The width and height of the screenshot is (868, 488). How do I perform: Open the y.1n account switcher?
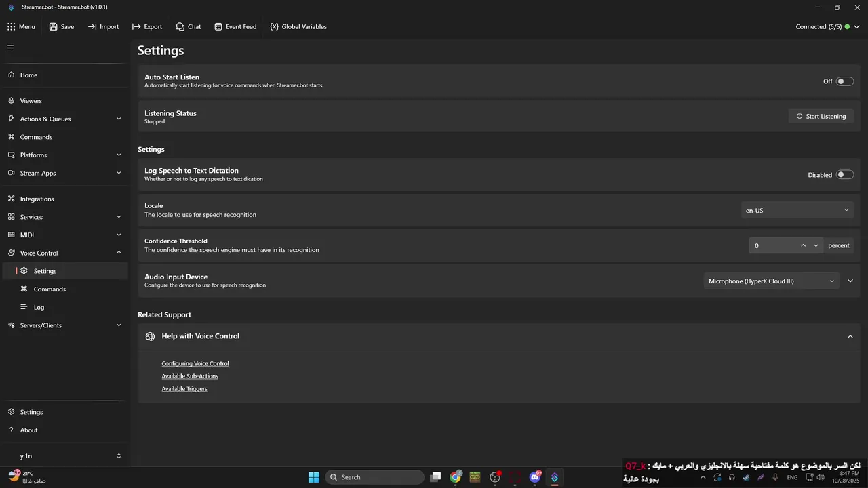[x=64, y=456]
